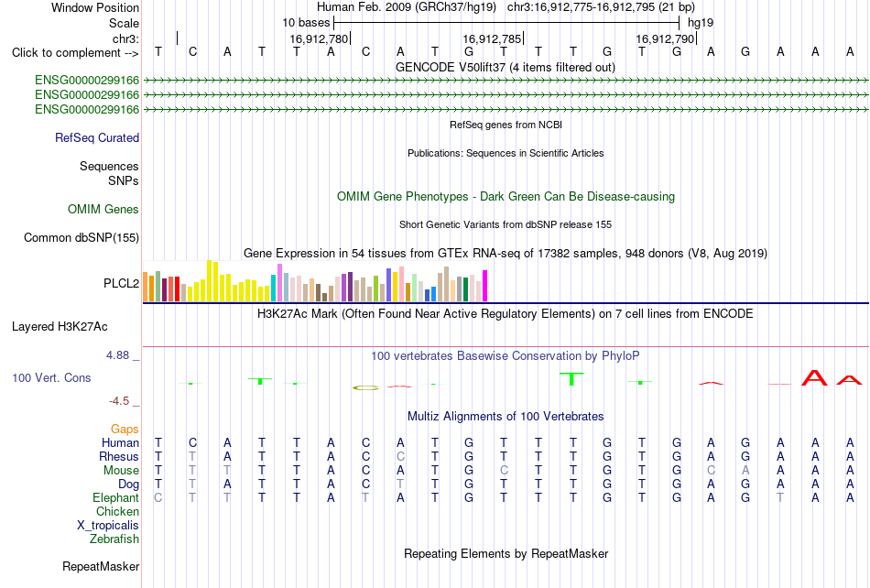The height and width of the screenshot is (588, 870).
Task: Open the PLCL2 expression label
Action: tap(121, 283)
